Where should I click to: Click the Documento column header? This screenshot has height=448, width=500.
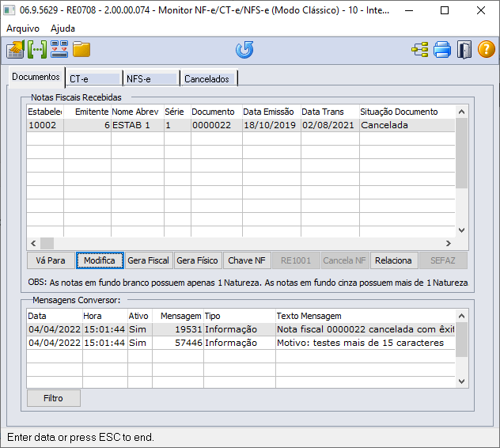pyautogui.click(x=217, y=112)
